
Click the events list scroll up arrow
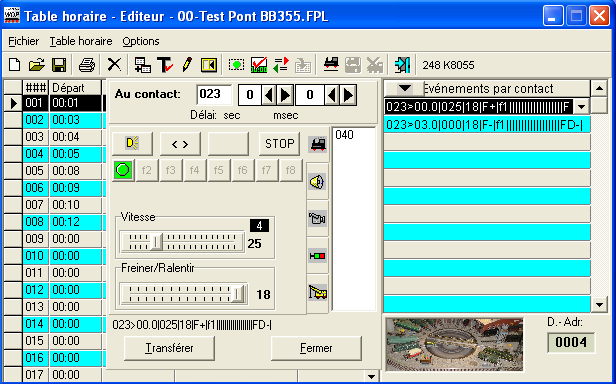click(599, 88)
